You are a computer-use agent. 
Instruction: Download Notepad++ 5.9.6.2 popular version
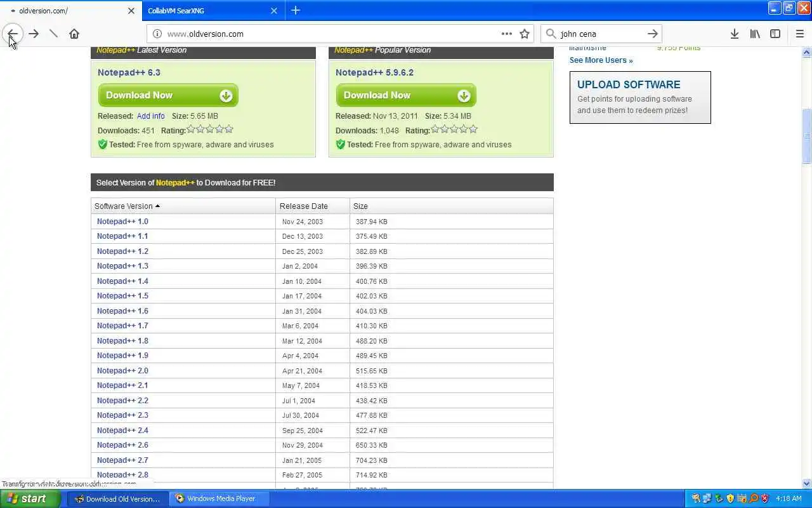click(x=406, y=95)
